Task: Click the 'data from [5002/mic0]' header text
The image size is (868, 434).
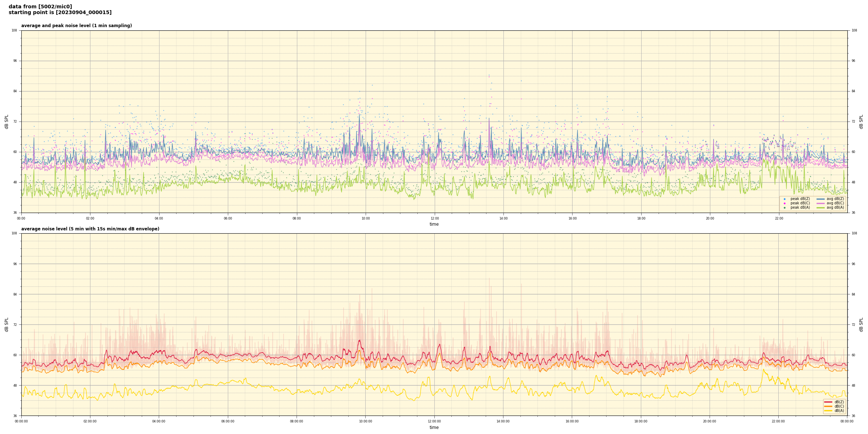Action: tap(40, 7)
